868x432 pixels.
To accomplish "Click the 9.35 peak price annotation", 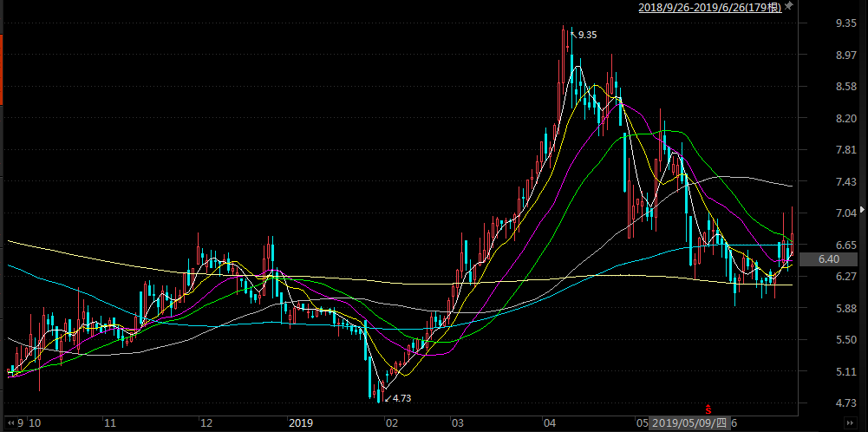I will pos(587,35).
